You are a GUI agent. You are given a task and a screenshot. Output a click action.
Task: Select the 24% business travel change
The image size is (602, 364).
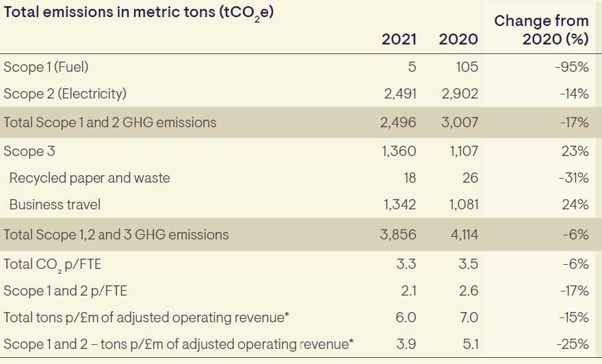pos(575,205)
